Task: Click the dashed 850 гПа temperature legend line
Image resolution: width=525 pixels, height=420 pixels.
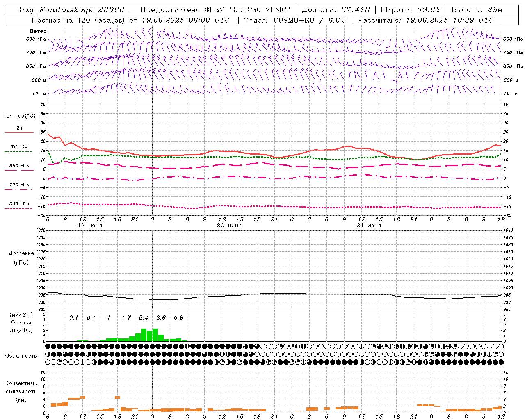Action: click(x=19, y=171)
